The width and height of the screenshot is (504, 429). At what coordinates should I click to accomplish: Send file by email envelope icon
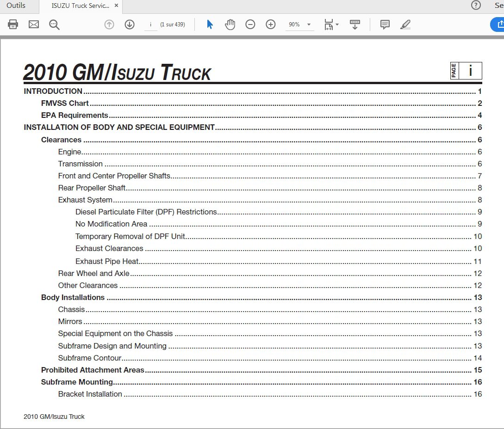34,25
